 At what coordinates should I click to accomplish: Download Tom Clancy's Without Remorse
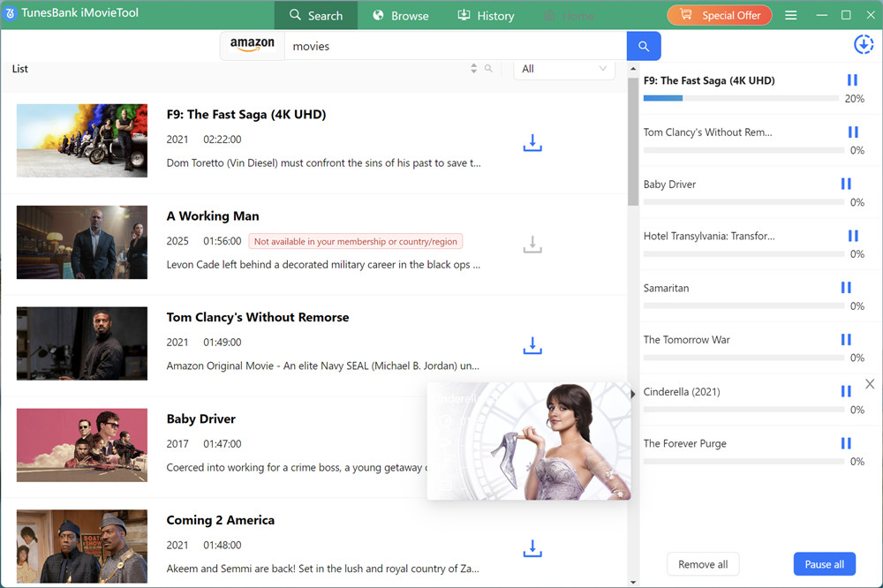tap(532, 346)
